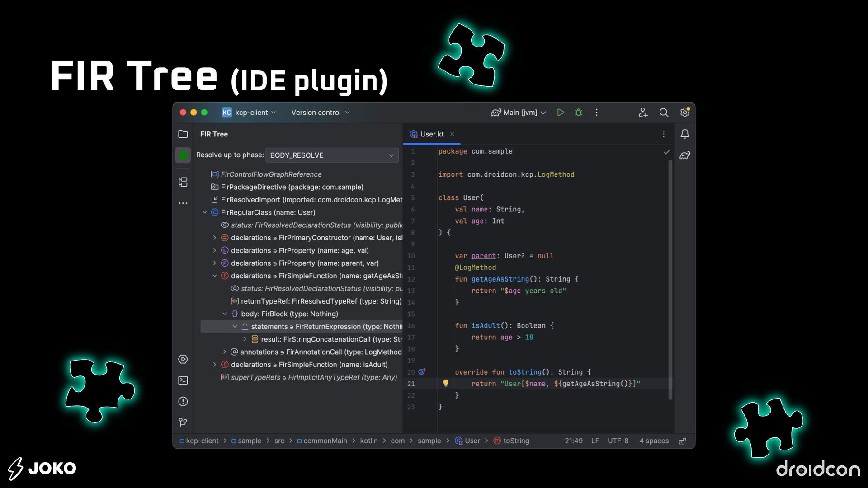Click the editor's vertical scrollbar
868x488 pixels.
670,280
